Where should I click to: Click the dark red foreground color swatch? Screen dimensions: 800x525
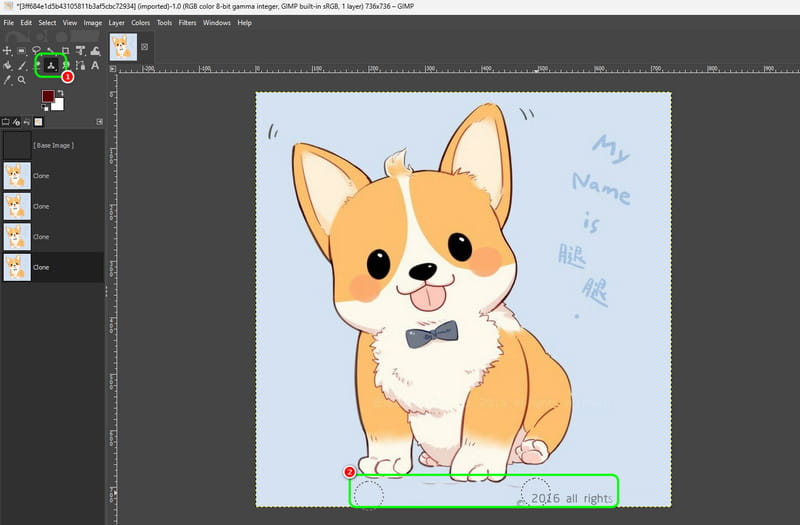47,96
